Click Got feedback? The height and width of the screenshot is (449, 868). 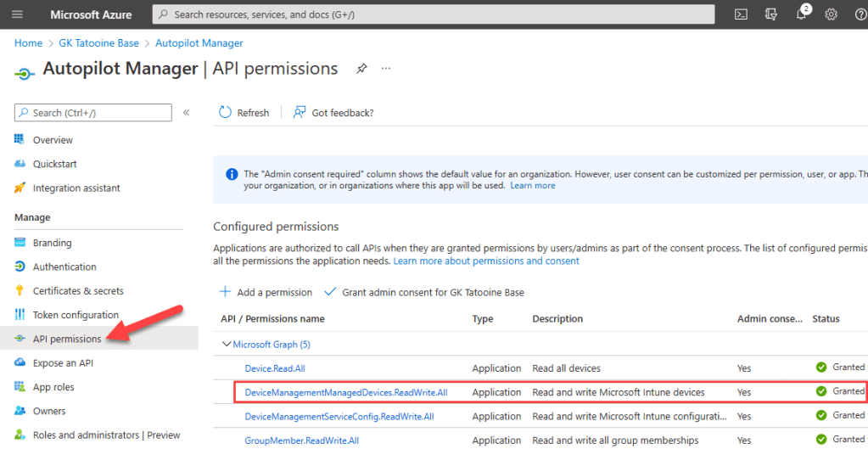343,112
